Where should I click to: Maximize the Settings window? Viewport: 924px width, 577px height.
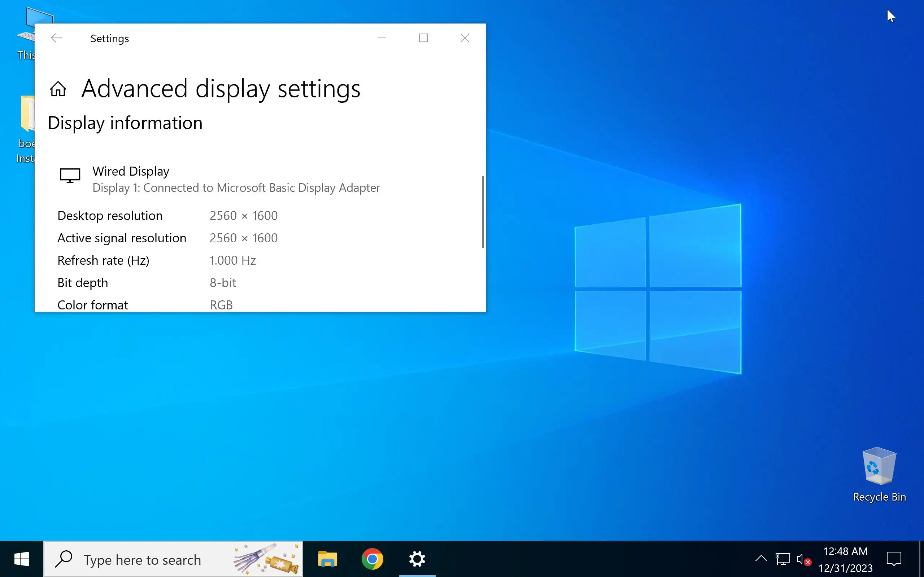pos(423,38)
